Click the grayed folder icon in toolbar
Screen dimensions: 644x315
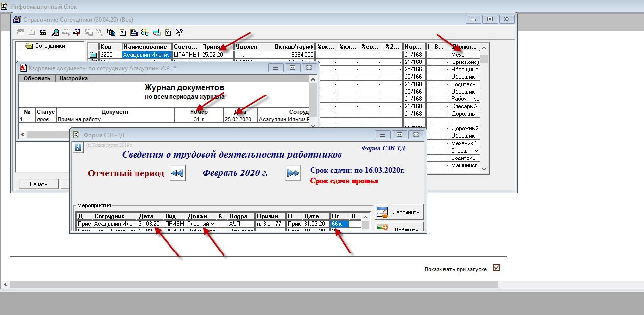(32, 32)
